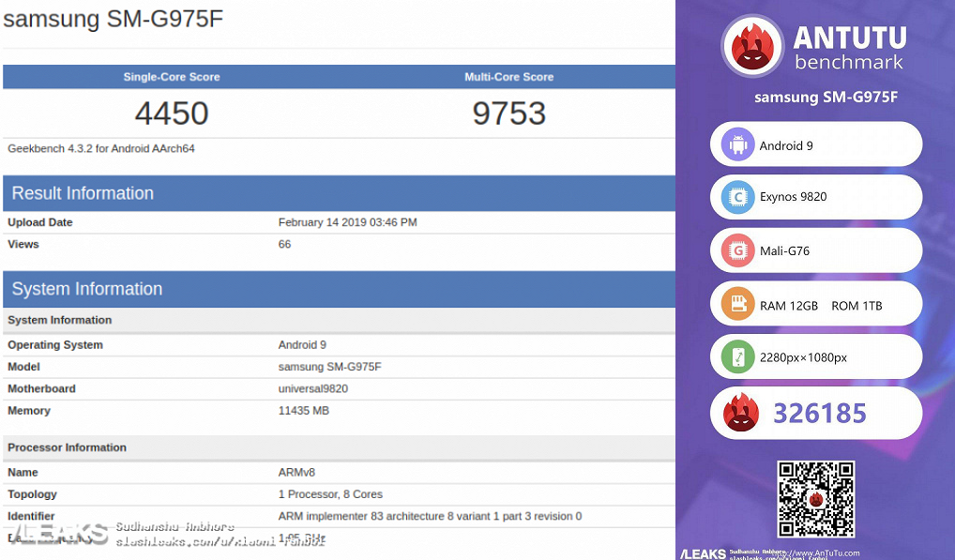Click the Mali-G76 pill label
The height and width of the screenshot is (560, 955).
[784, 250]
